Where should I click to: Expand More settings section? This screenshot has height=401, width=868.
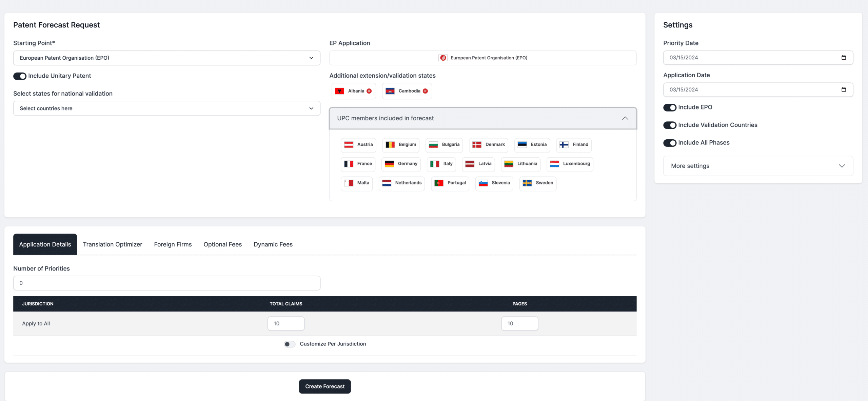[x=758, y=166]
